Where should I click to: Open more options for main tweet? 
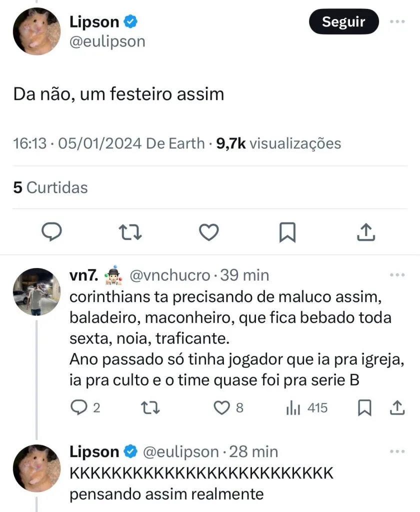(x=397, y=21)
